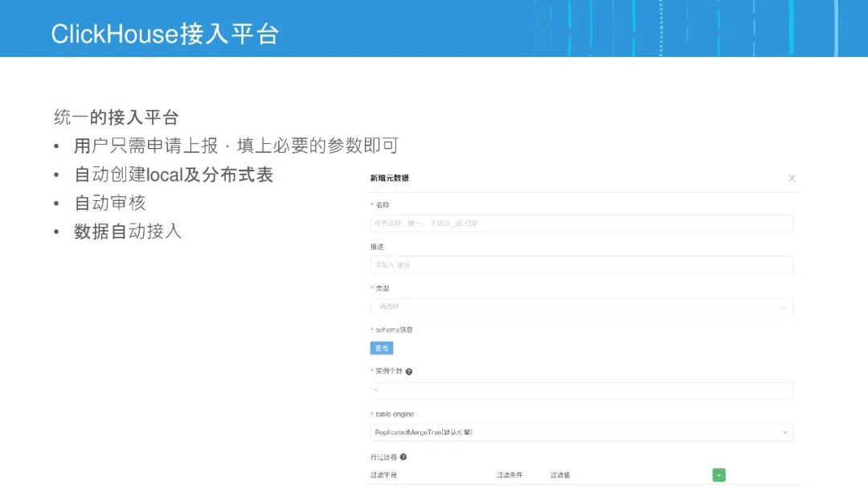Add a row filter with green plus
Screen dimensions: 868x488
pyautogui.click(x=719, y=474)
